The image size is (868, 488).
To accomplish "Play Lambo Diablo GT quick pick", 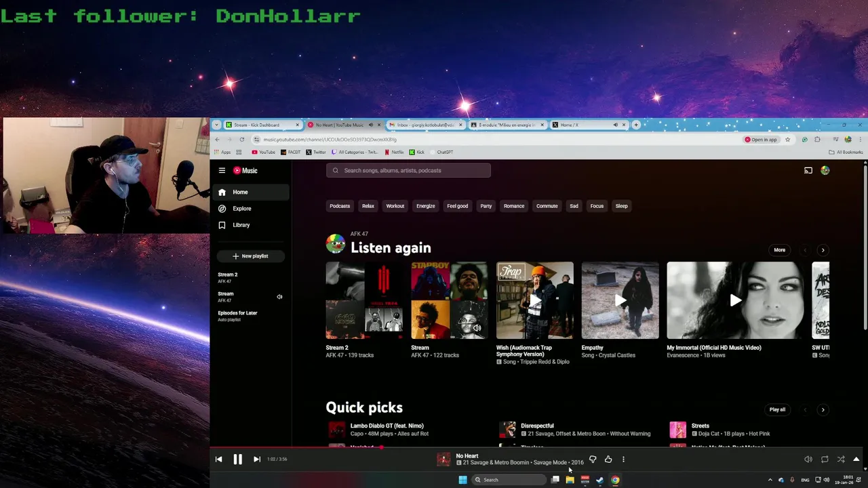I will coord(336,430).
